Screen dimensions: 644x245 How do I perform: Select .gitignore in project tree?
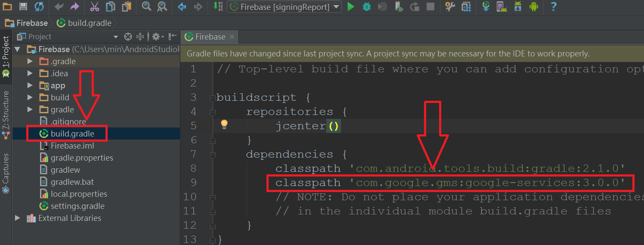[62, 121]
